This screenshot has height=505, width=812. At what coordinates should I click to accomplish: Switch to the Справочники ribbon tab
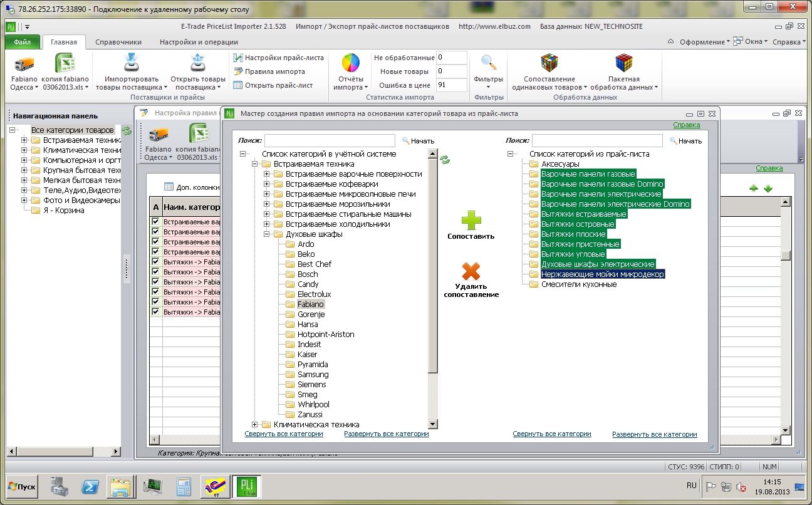[118, 42]
